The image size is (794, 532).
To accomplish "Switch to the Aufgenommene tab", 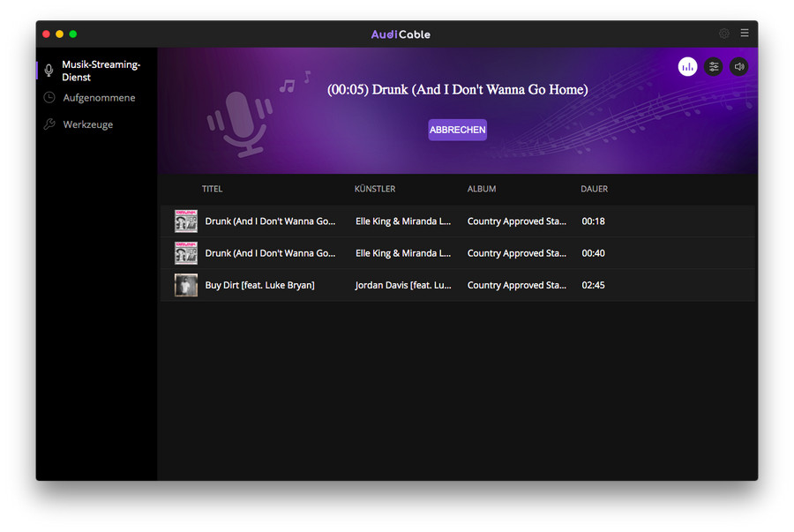I will point(99,98).
